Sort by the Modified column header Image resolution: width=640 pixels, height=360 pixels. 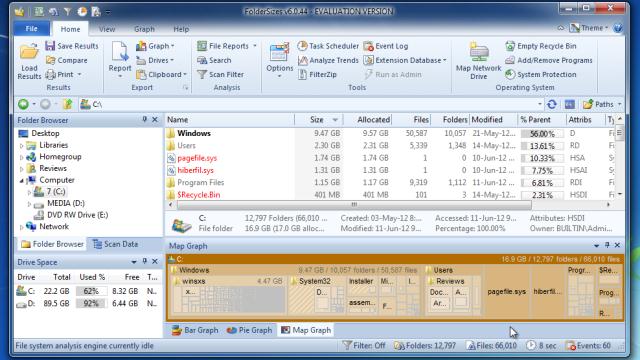coord(494,120)
